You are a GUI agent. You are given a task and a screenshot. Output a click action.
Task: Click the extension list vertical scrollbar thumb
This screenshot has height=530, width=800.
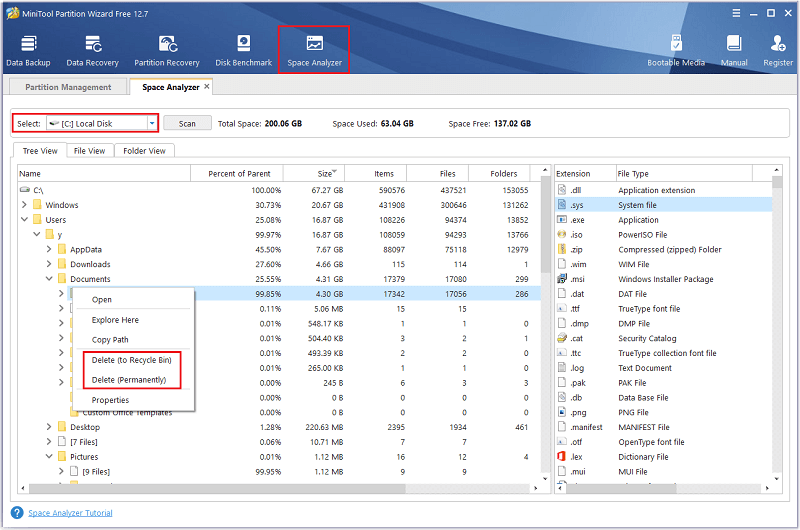tap(777, 183)
